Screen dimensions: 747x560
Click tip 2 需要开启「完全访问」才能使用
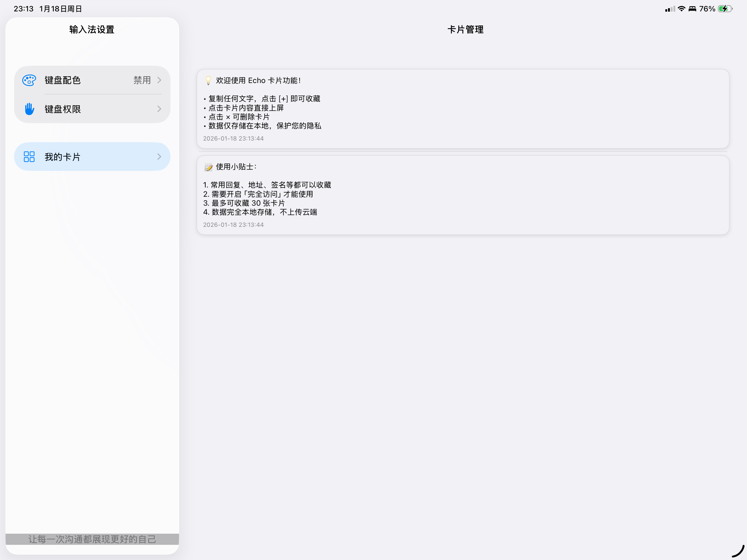coord(258,194)
